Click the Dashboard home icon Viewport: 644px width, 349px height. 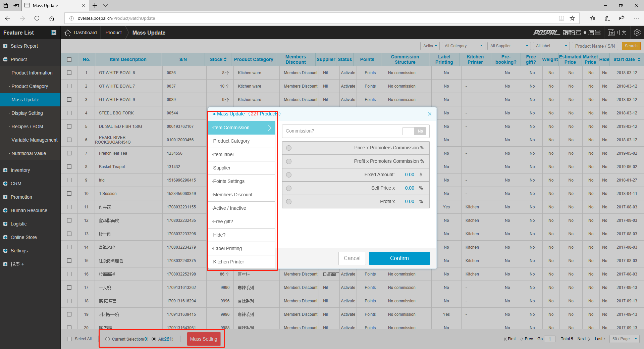tap(68, 33)
